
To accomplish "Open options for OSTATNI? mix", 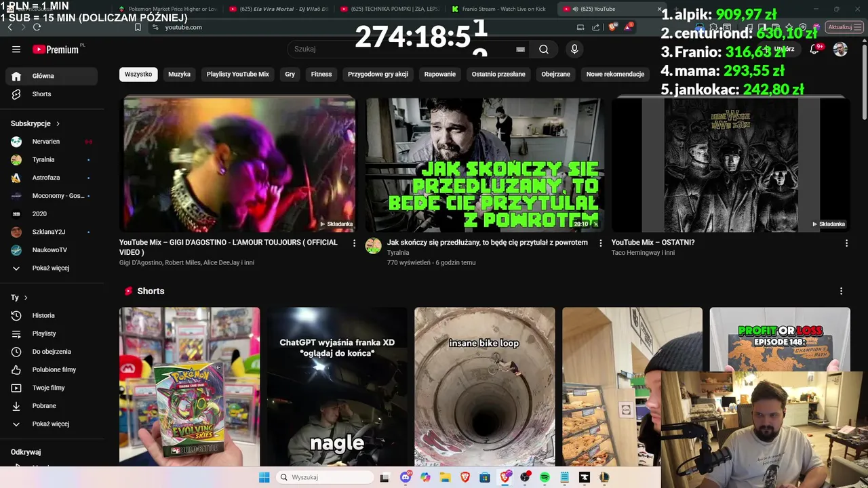I will [846, 243].
